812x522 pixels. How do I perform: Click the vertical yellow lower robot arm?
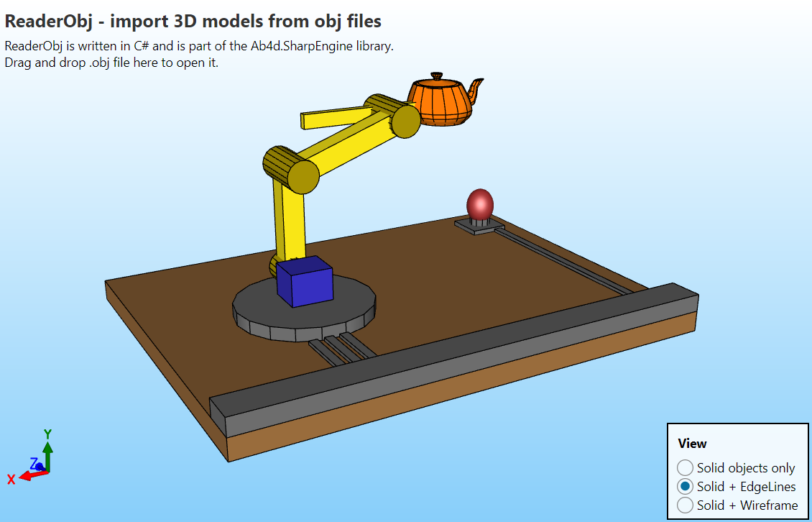pyautogui.click(x=290, y=223)
